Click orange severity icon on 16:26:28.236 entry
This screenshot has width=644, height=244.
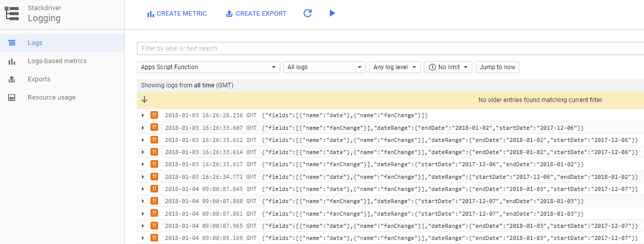(x=154, y=116)
